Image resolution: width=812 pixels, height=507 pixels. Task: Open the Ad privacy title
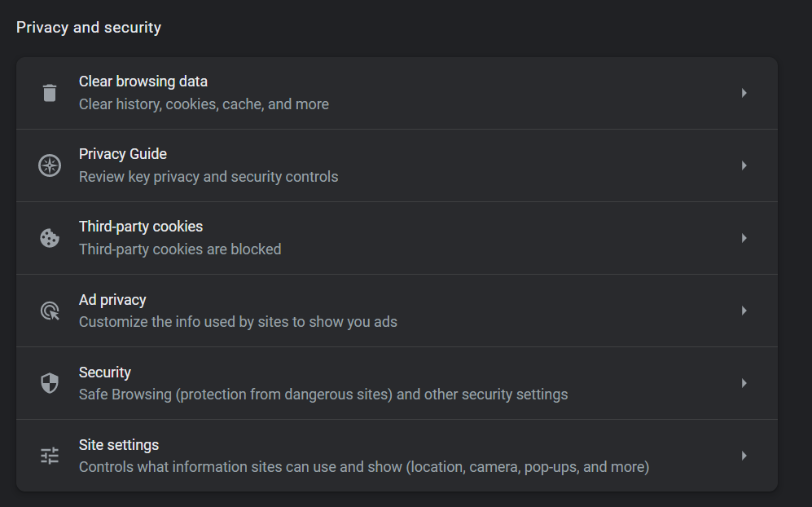coord(112,300)
